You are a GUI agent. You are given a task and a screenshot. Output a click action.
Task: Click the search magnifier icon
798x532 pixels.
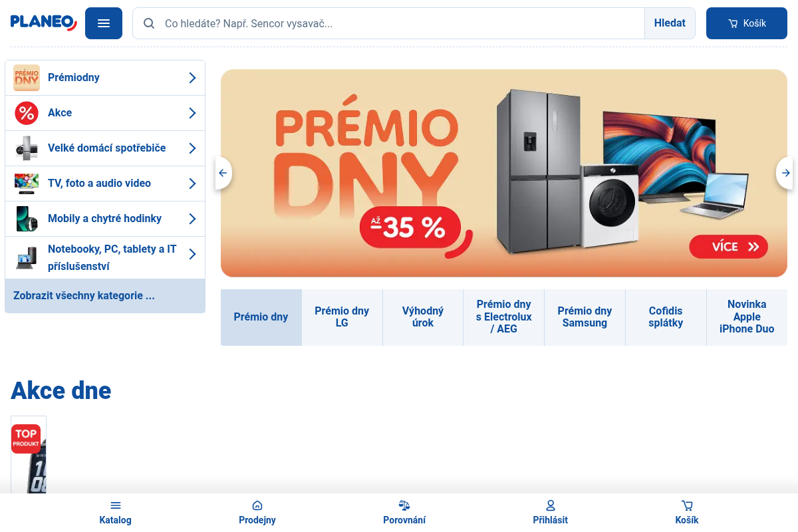point(150,23)
